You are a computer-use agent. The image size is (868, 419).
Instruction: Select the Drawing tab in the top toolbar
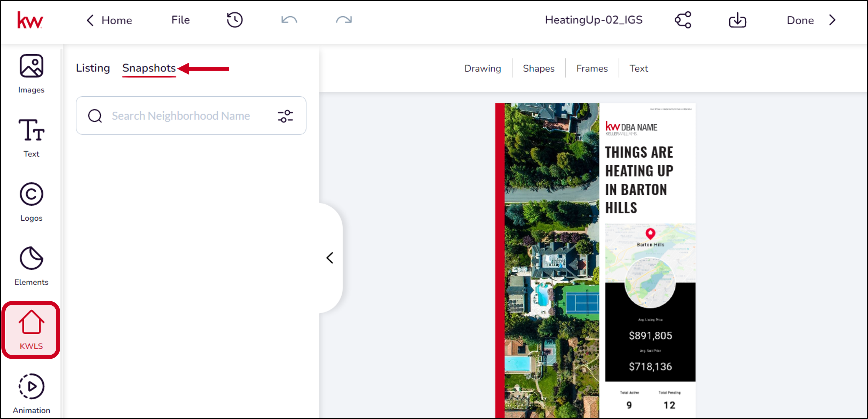point(482,68)
